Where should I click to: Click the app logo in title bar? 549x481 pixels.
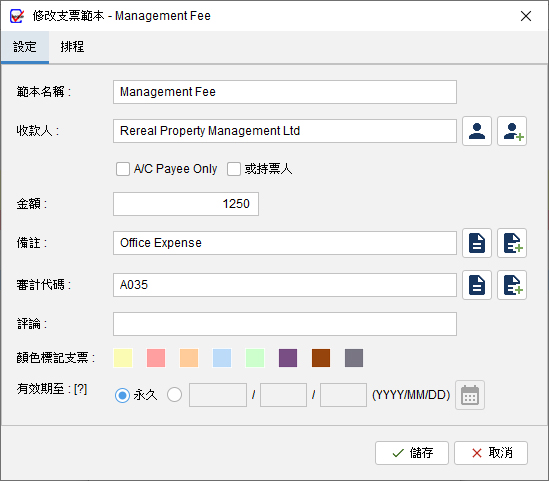point(17,16)
